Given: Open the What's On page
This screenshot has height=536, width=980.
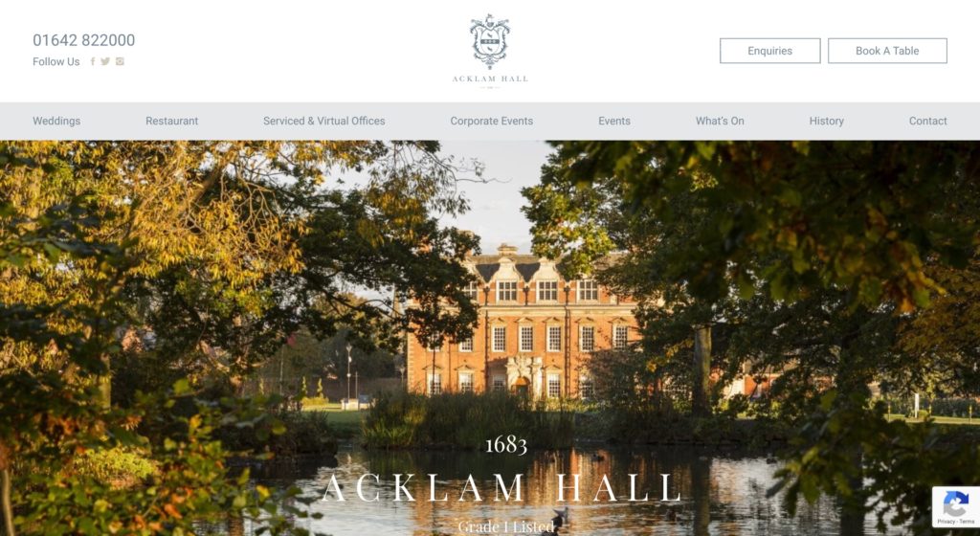Looking at the screenshot, I should coord(720,122).
